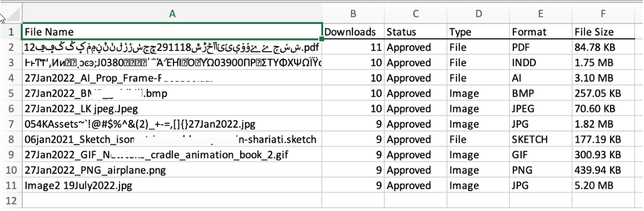Click the Downloads header cell

click(x=353, y=32)
